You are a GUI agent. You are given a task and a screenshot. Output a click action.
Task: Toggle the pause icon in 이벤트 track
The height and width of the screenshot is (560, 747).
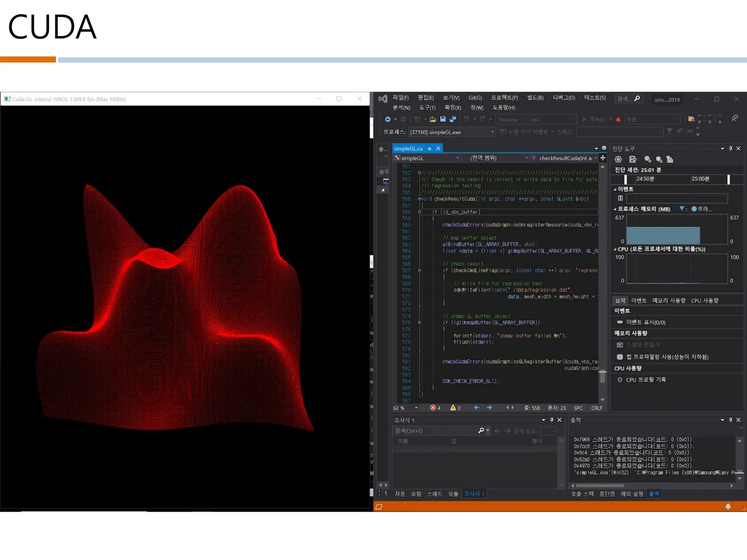(x=620, y=198)
